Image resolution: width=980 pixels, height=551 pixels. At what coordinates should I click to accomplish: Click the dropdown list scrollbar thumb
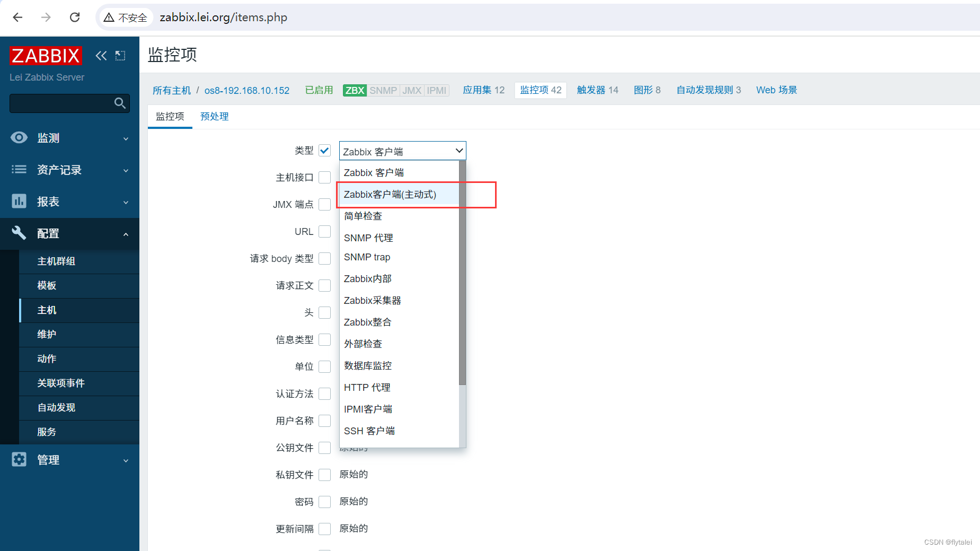[x=462, y=273]
